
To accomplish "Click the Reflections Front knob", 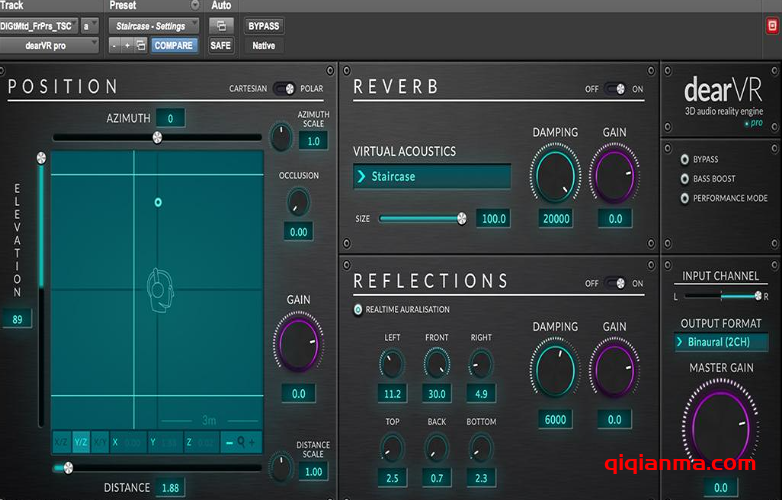I will pos(437,363).
